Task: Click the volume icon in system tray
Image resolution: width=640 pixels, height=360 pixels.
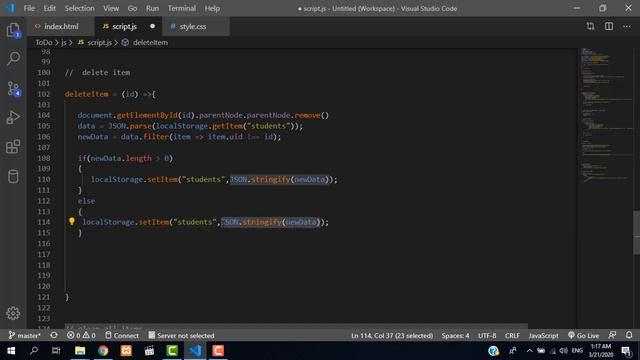Action: click(564, 351)
